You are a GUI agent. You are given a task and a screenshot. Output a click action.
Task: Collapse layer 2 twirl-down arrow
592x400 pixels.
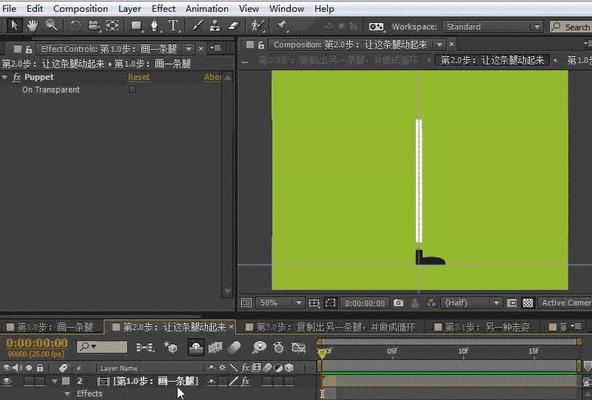point(54,381)
